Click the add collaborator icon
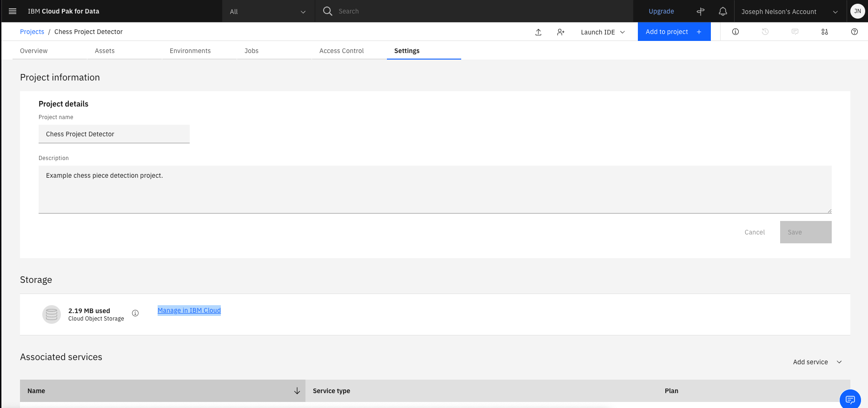The width and height of the screenshot is (868, 408). coord(561,32)
